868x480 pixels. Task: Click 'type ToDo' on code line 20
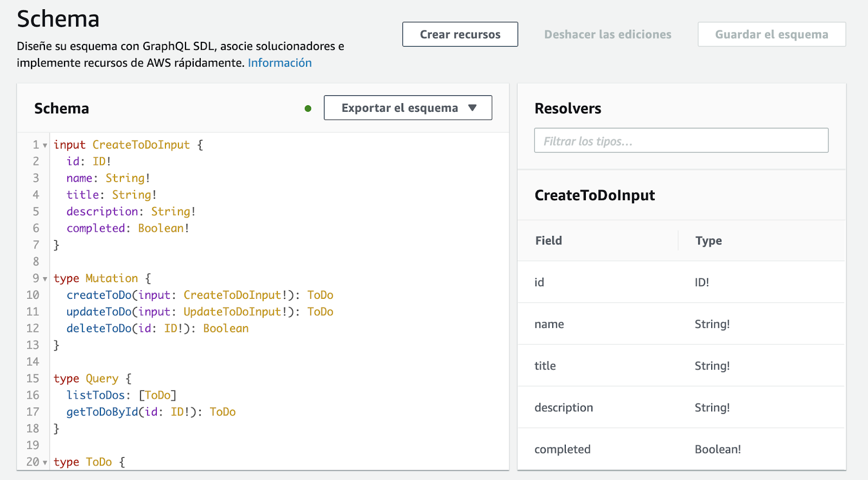pyautogui.click(x=82, y=462)
